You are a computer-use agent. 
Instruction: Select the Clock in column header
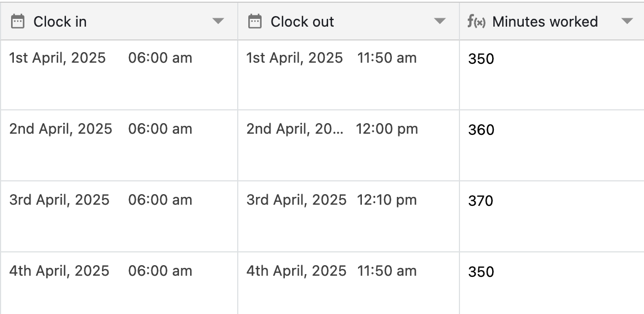point(119,22)
